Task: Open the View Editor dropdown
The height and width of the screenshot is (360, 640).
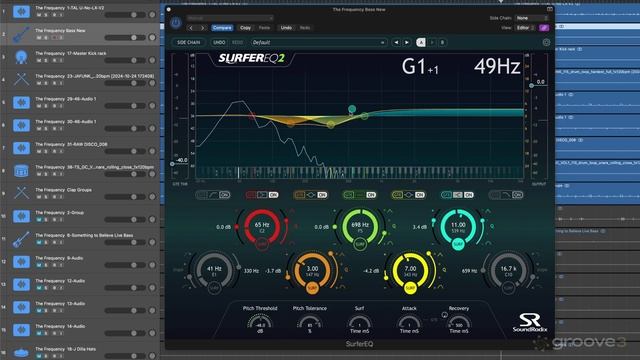Action: tap(525, 28)
